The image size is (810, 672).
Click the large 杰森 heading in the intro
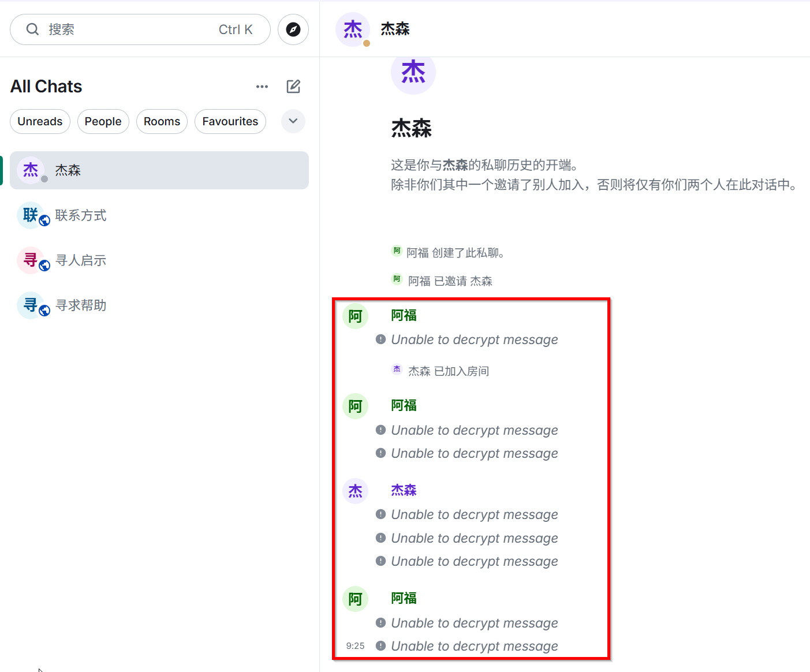[411, 128]
